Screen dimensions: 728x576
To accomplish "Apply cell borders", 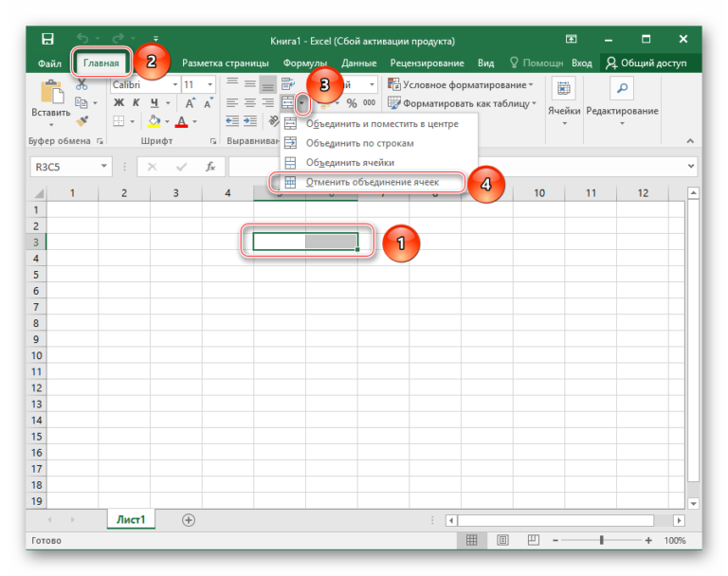I will pyautogui.click(x=118, y=121).
